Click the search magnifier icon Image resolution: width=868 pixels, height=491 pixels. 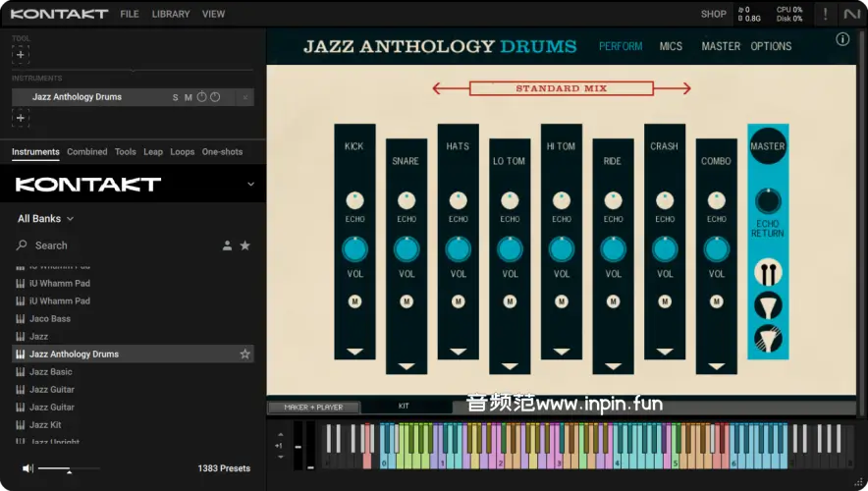(22, 245)
